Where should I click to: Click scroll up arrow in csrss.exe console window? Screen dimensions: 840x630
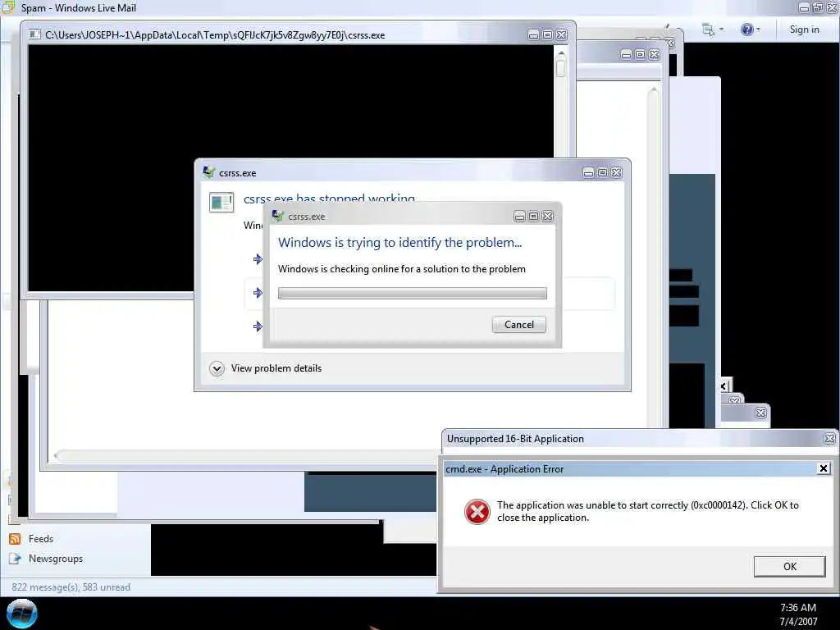(561, 53)
